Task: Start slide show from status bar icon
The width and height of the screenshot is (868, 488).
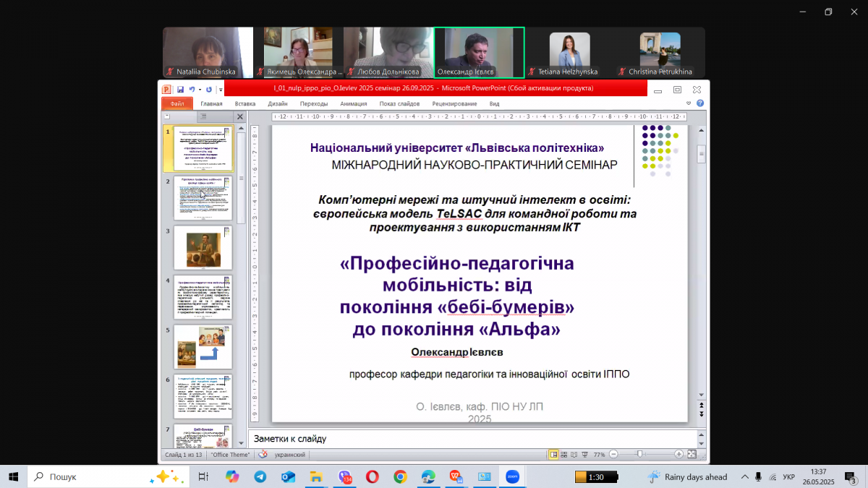Action: point(584,455)
